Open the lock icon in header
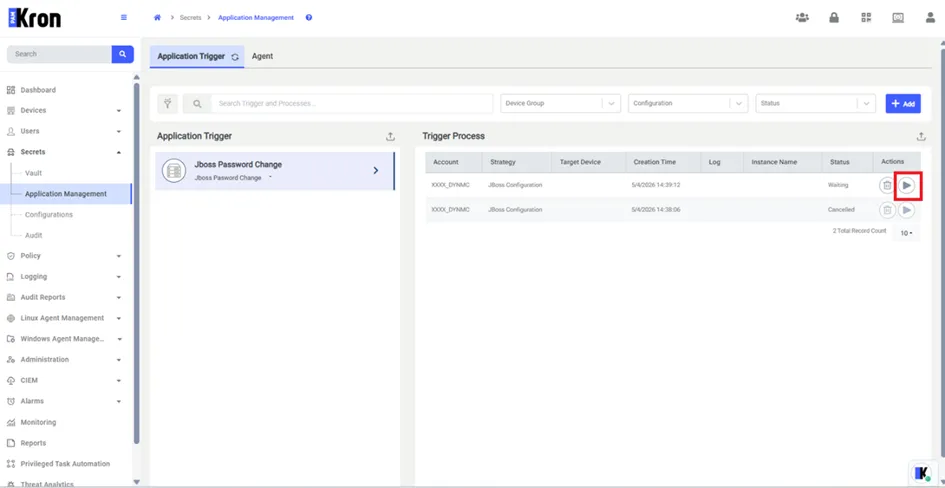The image size is (945, 488). 834,17
